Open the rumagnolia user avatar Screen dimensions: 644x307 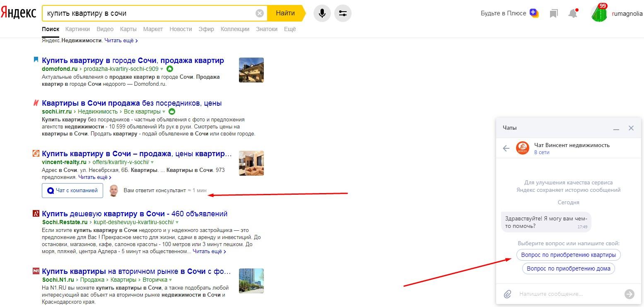(599, 13)
